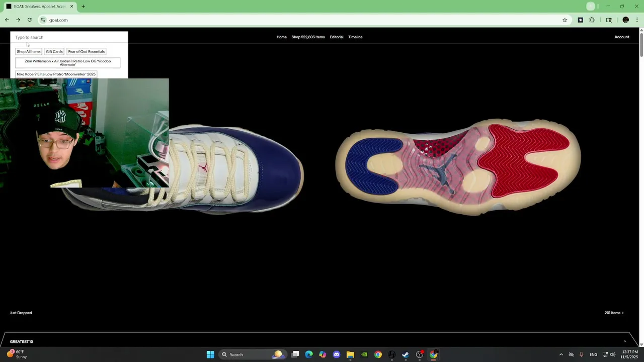
Task: View site information icon in address bar
Action: (x=43, y=20)
